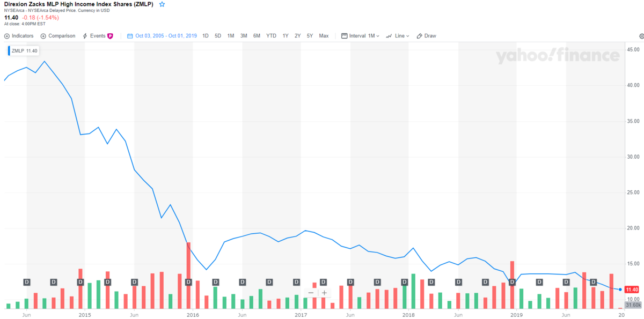The image size is (644, 319).
Task: Select the 1D time range
Action: pos(206,36)
